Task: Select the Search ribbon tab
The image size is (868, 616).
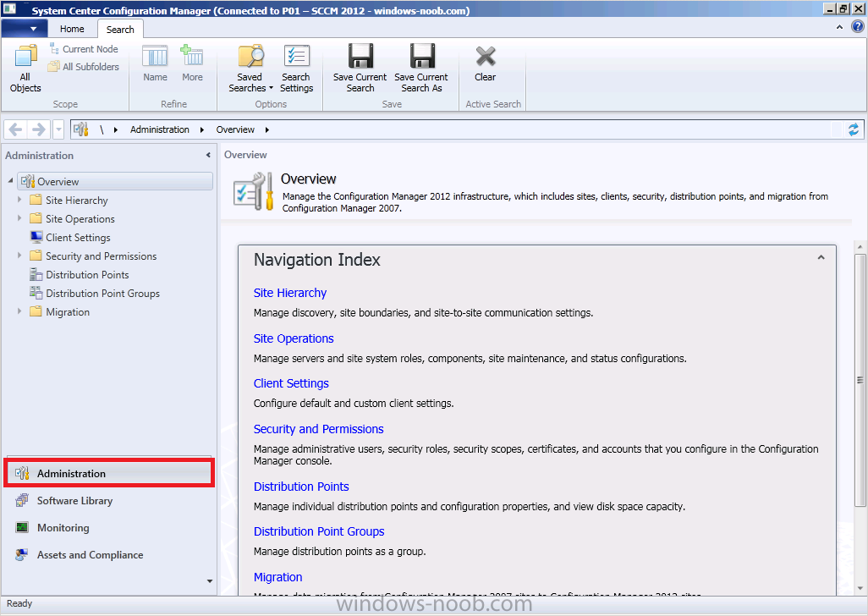Action: pyautogui.click(x=120, y=30)
